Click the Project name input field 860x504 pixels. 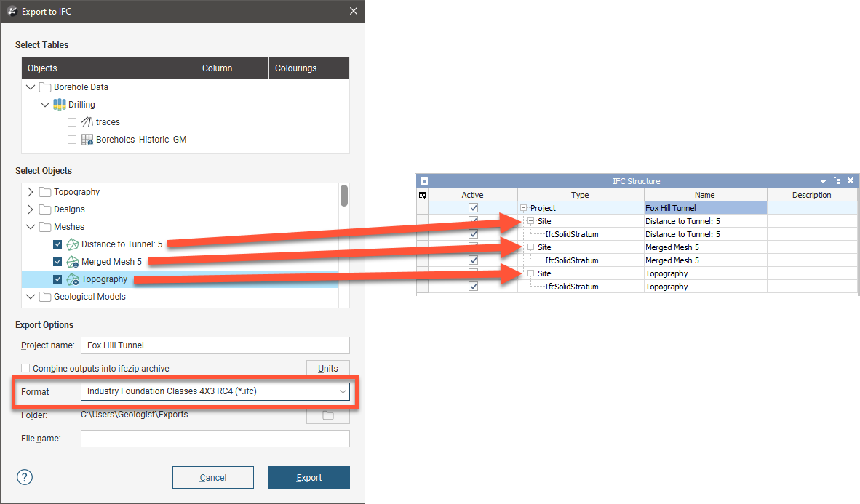(215, 345)
